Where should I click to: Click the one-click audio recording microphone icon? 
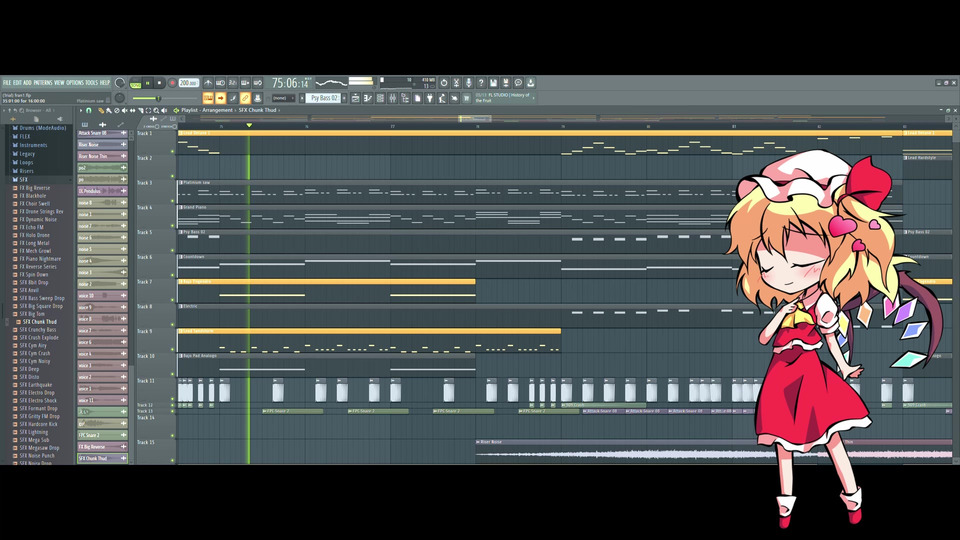[x=468, y=83]
